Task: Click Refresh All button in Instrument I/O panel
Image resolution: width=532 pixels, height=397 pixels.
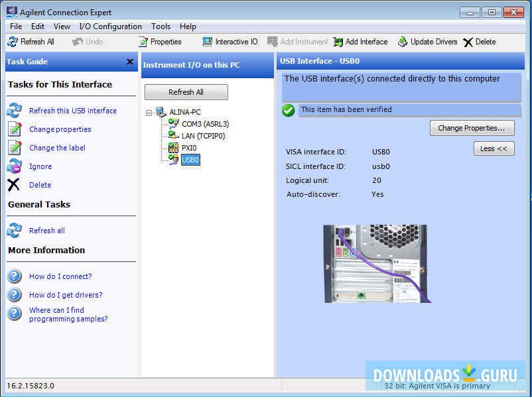Action: 186,92
